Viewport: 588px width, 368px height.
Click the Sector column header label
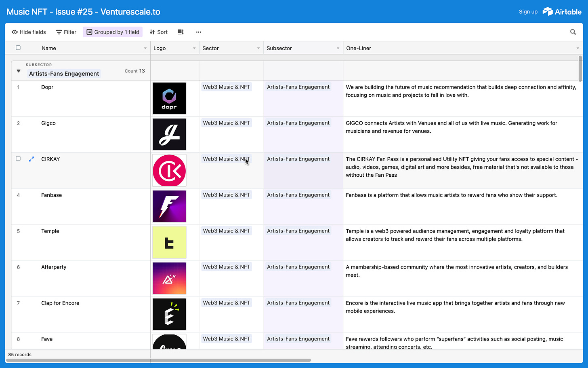(x=210, y=48)
